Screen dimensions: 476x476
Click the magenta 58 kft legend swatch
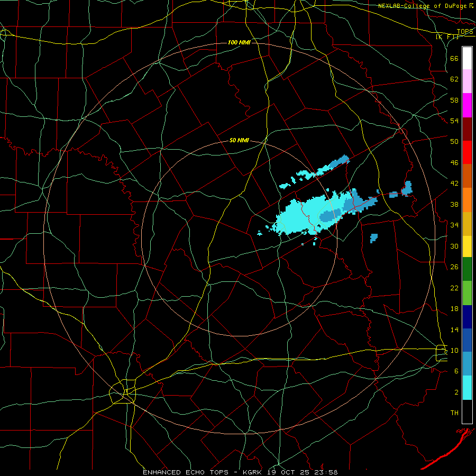coord(467,105)
